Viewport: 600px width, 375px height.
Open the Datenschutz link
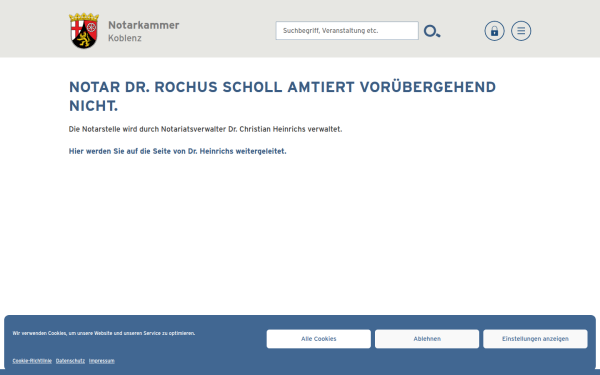click(70, 361)
